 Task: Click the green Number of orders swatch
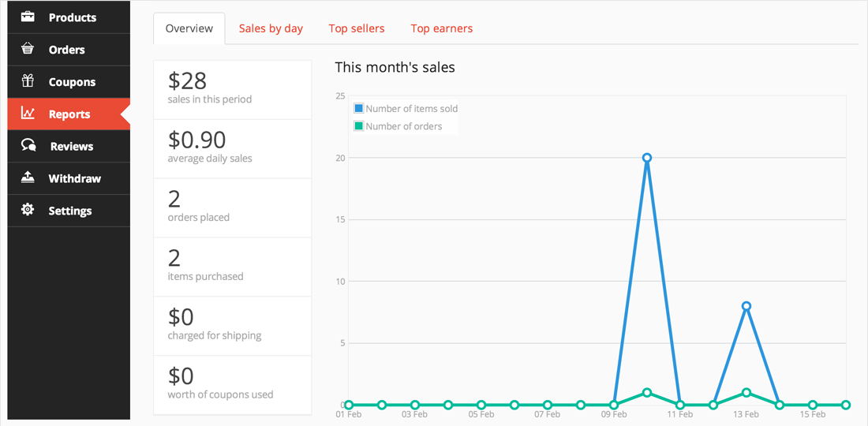(359, 126)
